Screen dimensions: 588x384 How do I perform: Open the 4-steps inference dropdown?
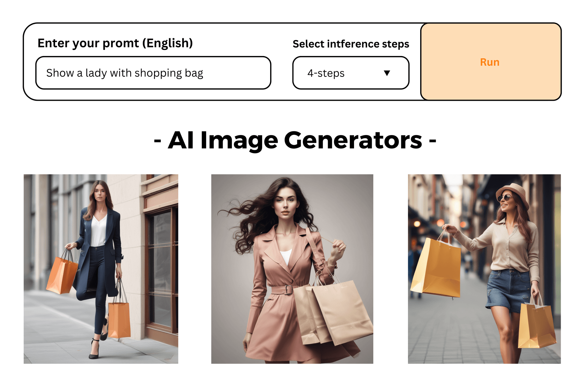[351, 73]
